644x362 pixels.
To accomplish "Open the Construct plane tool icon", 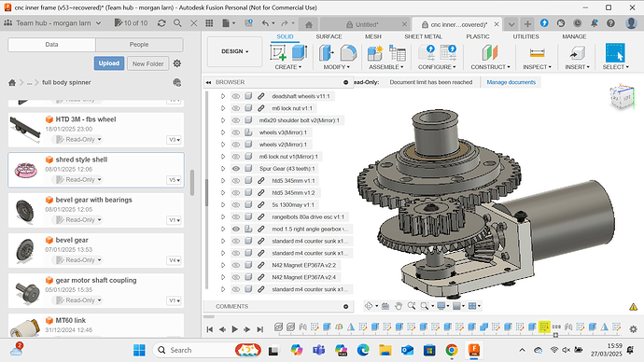I will 490,53.
